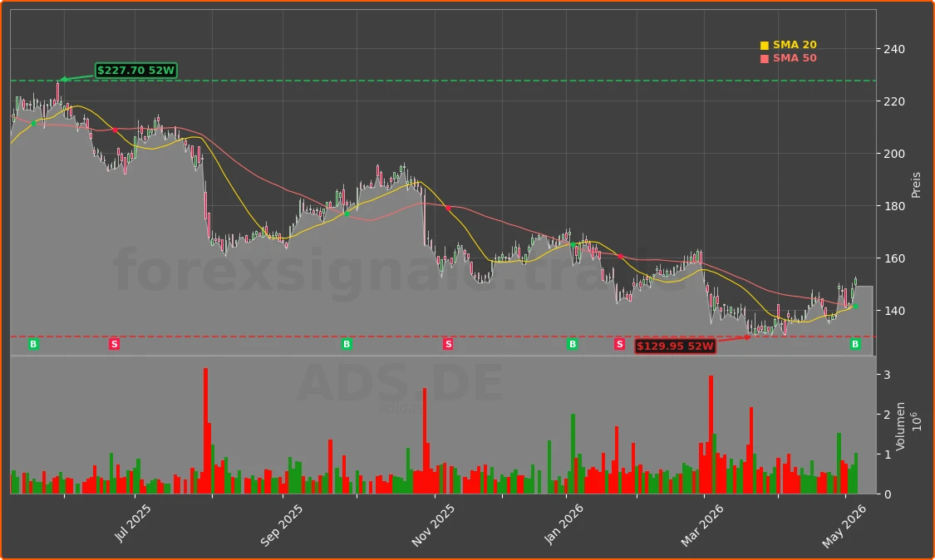Click the 200 price axis tick

(893, 154)
